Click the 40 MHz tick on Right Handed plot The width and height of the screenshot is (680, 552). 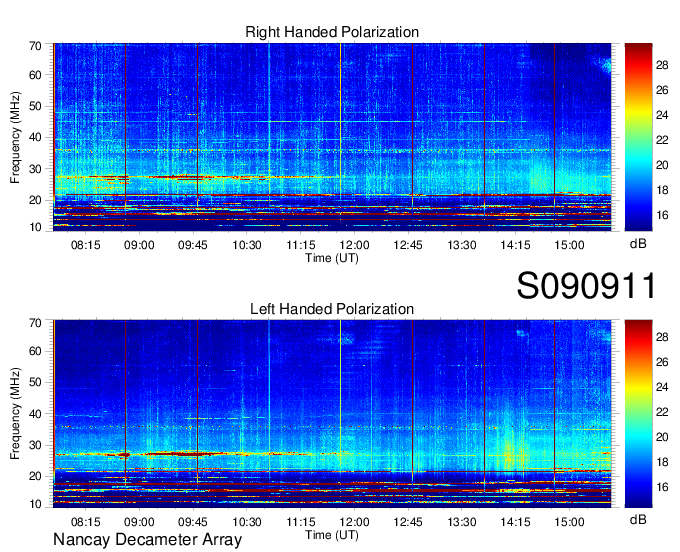pyautogui.click(x=35, y=137)
